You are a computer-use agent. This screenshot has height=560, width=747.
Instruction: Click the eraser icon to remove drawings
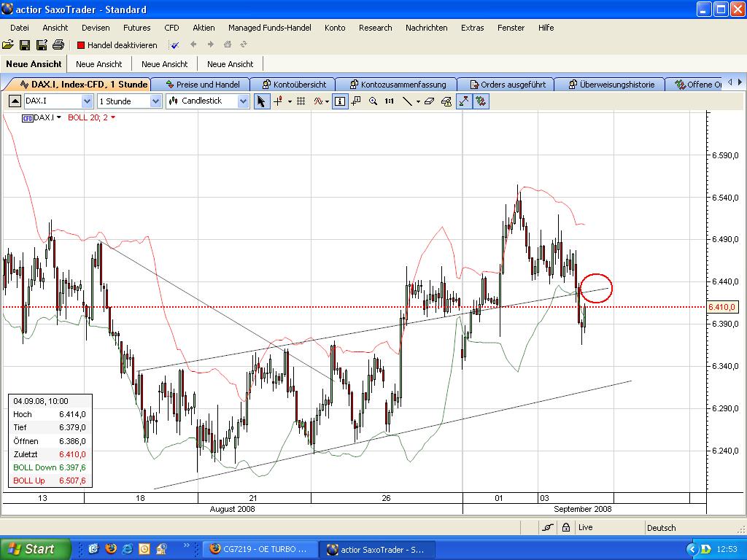pyautogui.click(x=429, y=101)
